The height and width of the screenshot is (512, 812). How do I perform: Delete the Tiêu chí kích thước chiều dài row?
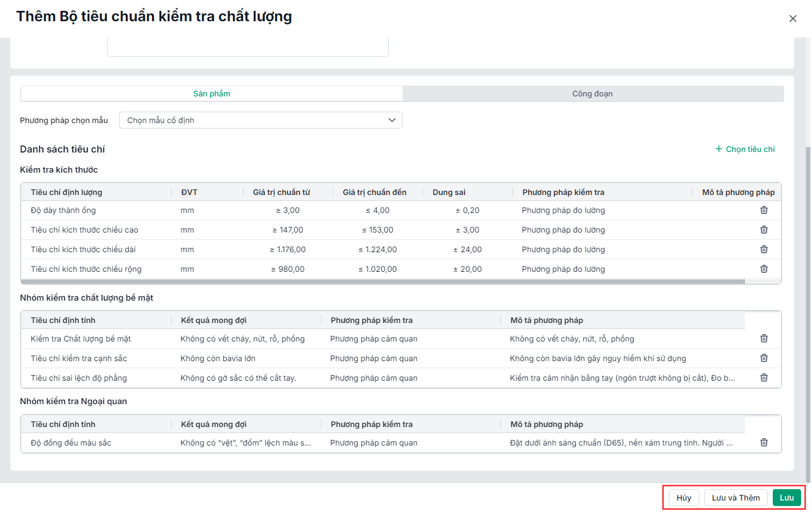coord(764,249)
